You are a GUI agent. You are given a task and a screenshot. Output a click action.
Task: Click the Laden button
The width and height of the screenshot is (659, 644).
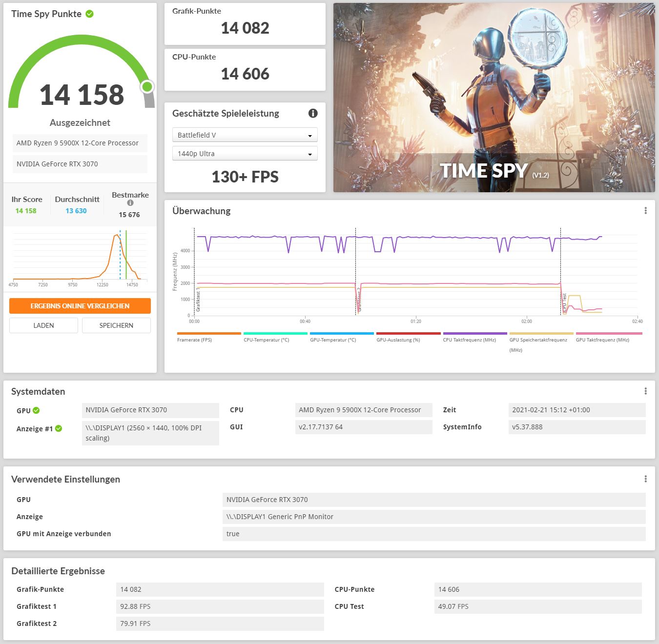coord(43,325)
